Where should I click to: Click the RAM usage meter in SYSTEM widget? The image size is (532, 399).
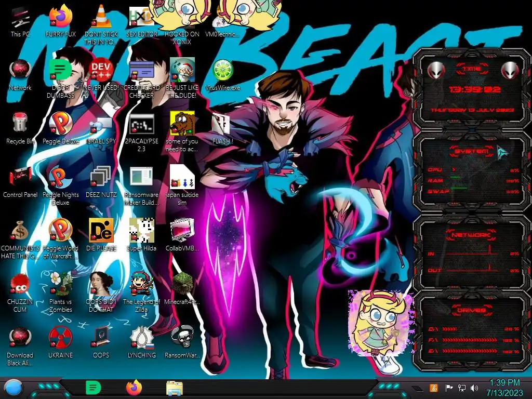473,180
